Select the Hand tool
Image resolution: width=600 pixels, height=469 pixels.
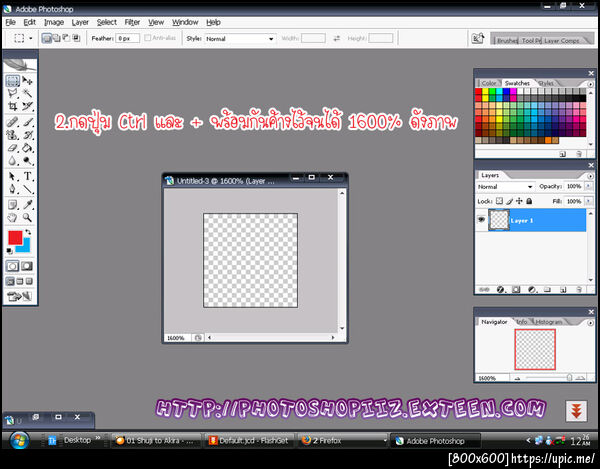click(x=13, y=218)
